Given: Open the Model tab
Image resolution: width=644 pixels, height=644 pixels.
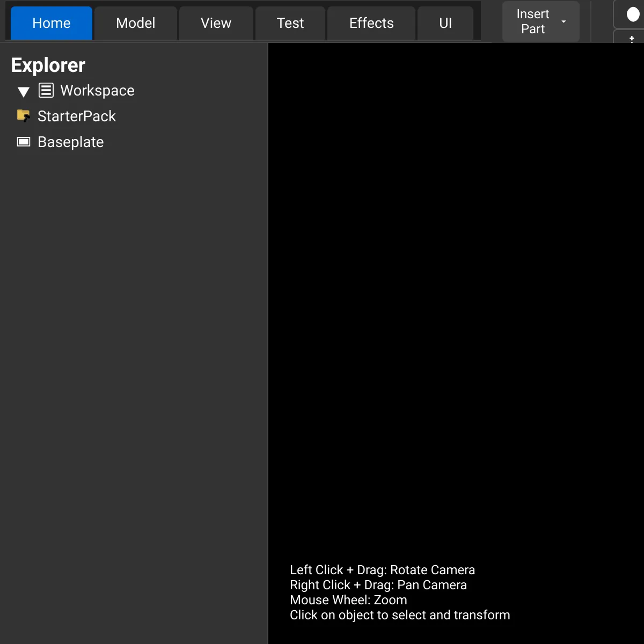Looking at the screenshot, I should click(x=136, y=23).
